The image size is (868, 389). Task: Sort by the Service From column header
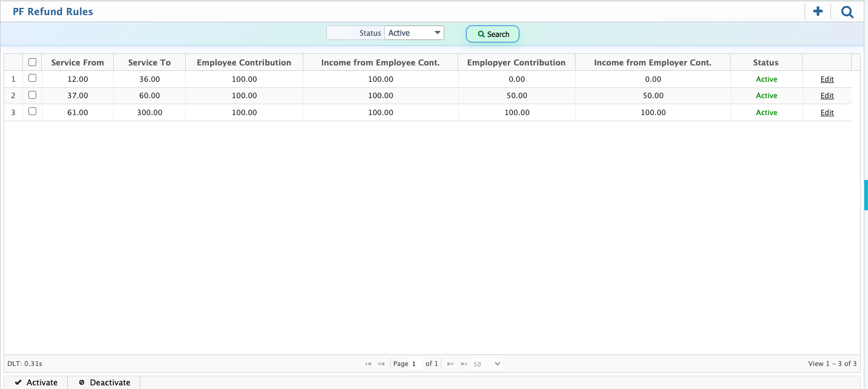click(x=77, y=62)
